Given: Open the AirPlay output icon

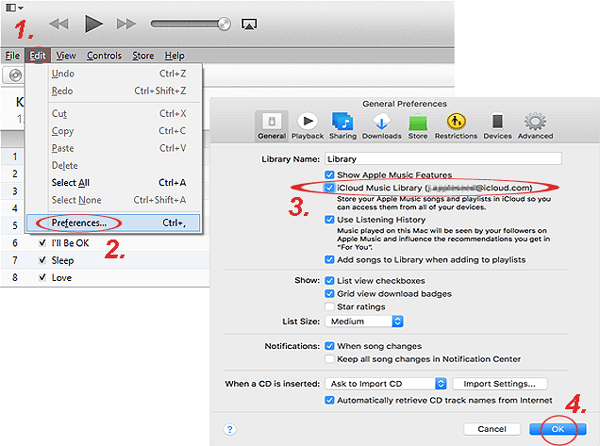Looking at the screenshot, I should [x=249, y=24].
